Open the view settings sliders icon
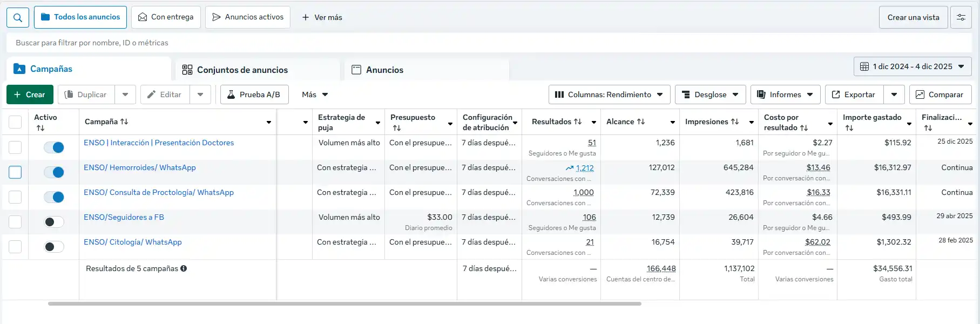 (x=961, y=17)
